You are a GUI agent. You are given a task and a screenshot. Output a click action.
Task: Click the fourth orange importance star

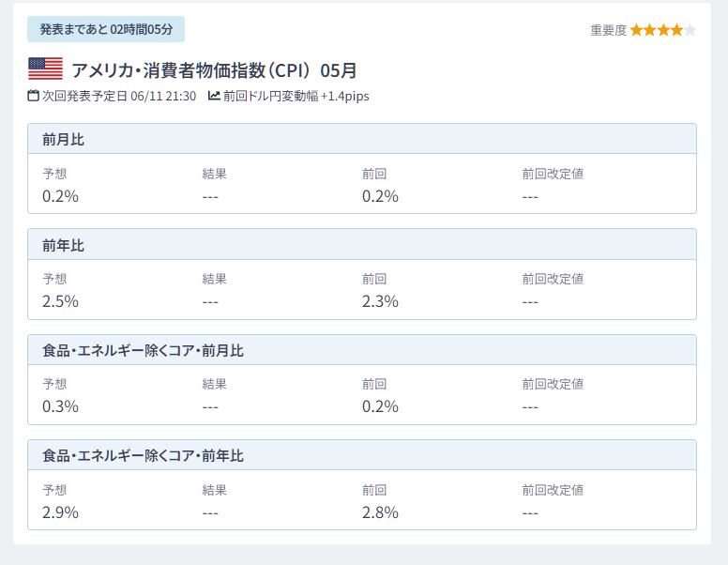coord(677,30)
